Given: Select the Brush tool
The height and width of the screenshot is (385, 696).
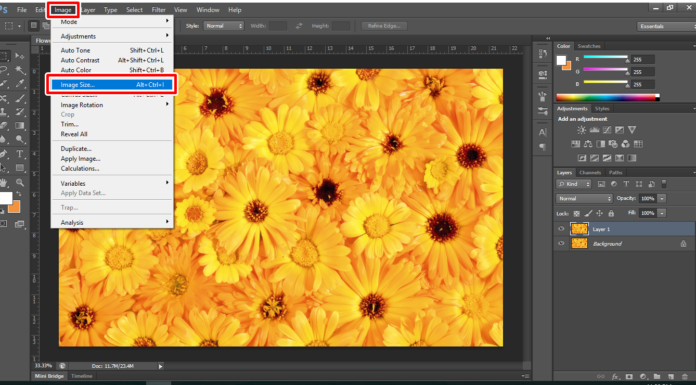Looking at the screenshot, I should tap(20, 98).
